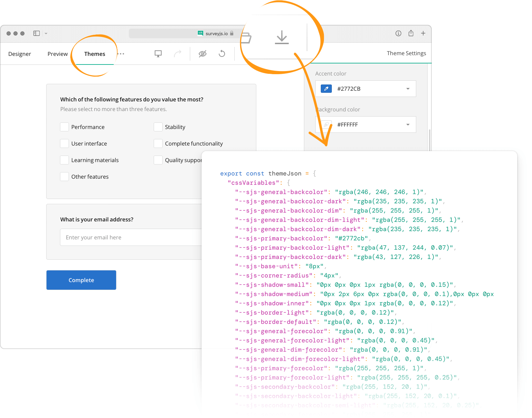Open the Accent color eyedropper picker
Screen dimensions: 532x418
coord(326,89)
